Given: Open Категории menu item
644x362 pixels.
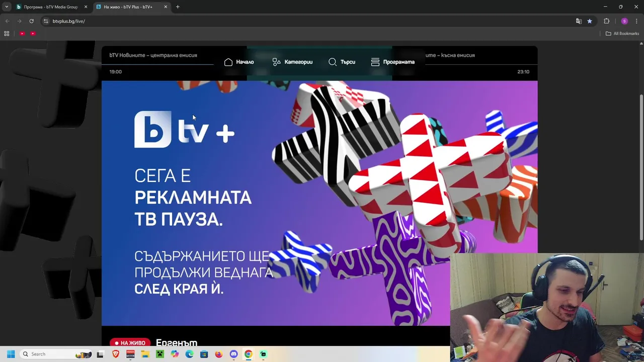Looking at the screenshot, I should click(292, 62).
